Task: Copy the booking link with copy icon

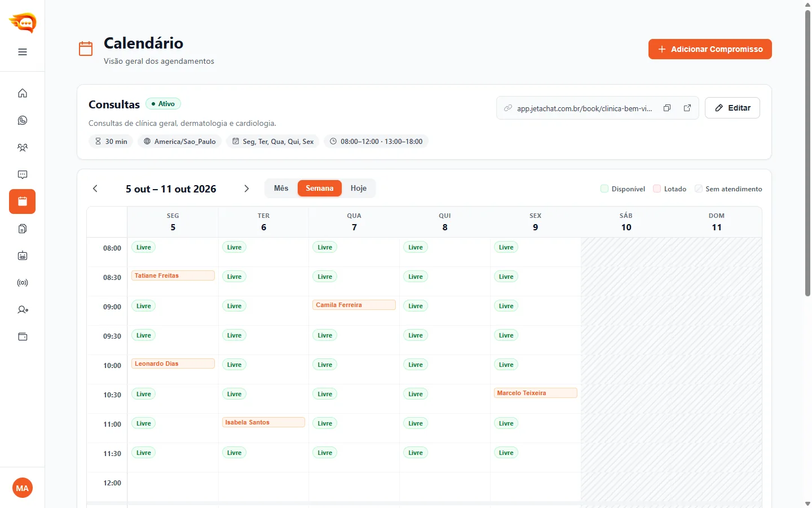Action: pyautogui.click(x=667, y=108)
